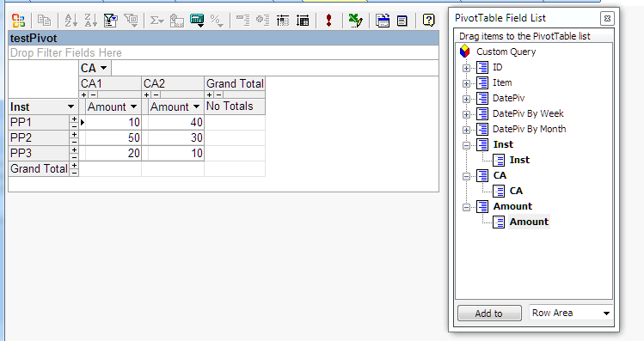This screenshot has width=644, height=341.
Task: Click the Help question mark icon
Action: pyautogui.click(x=428, y=20)
